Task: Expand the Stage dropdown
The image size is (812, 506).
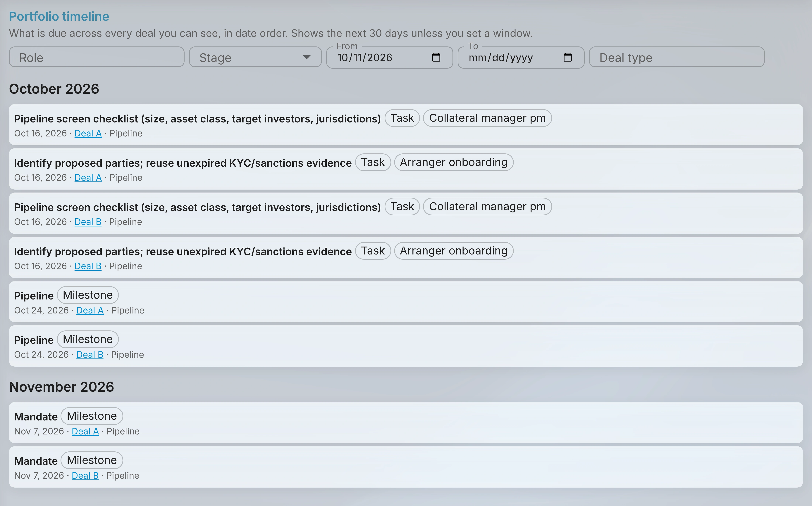Action: pyautogui.click(x=255, y=57)
